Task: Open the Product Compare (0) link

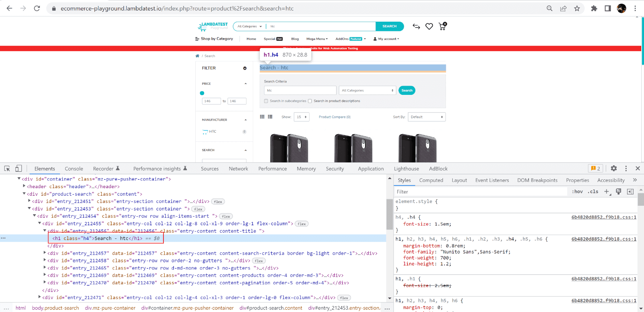Action: click(x=334, y=117)
